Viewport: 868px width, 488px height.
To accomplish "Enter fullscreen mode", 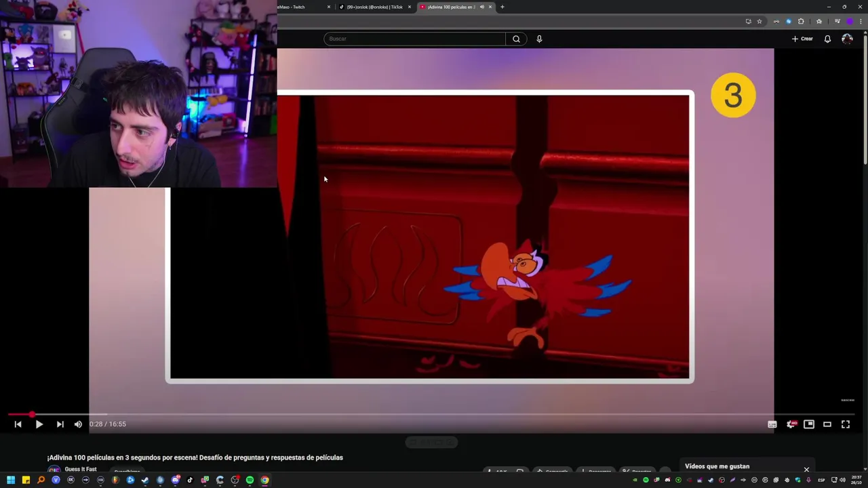I will tap(846, 424).
